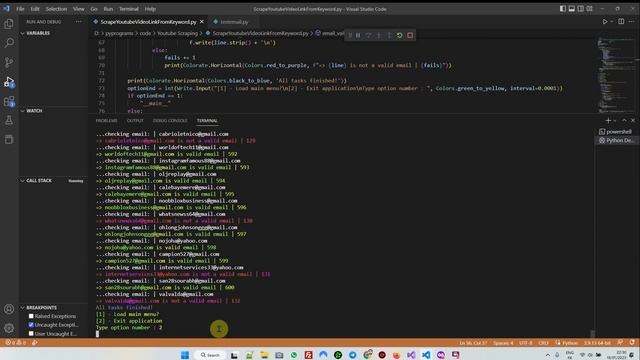Toggle the bottom panel layout icon
640x360 pixels.
(572, 9)
